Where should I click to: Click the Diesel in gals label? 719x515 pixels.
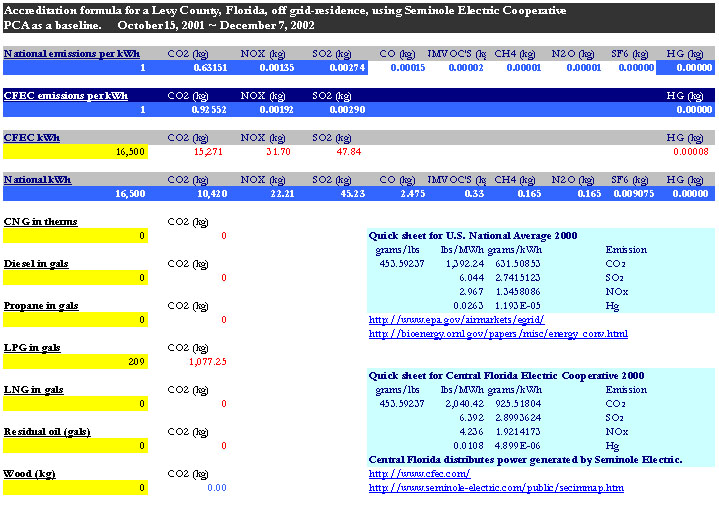(36, 264)
